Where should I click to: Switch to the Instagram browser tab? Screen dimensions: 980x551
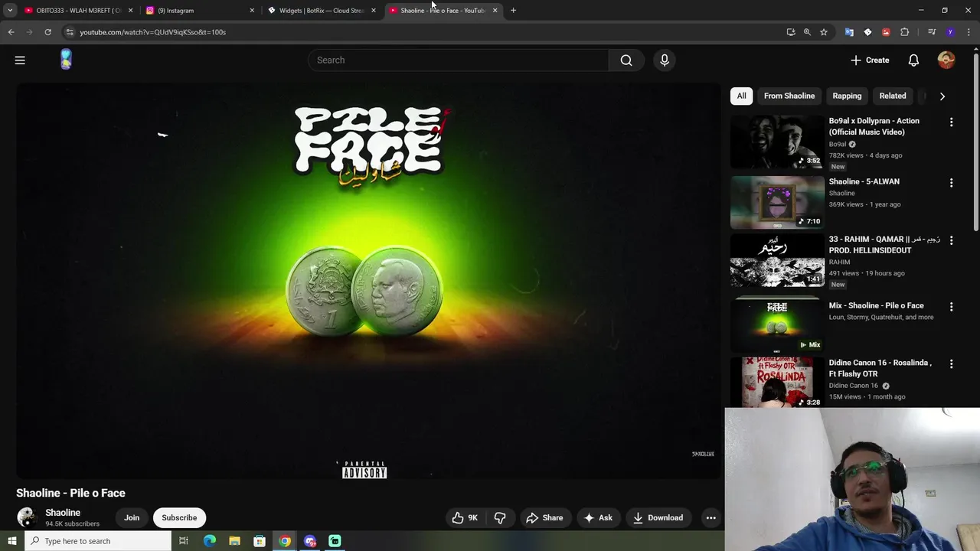click(x=200, y=11)
